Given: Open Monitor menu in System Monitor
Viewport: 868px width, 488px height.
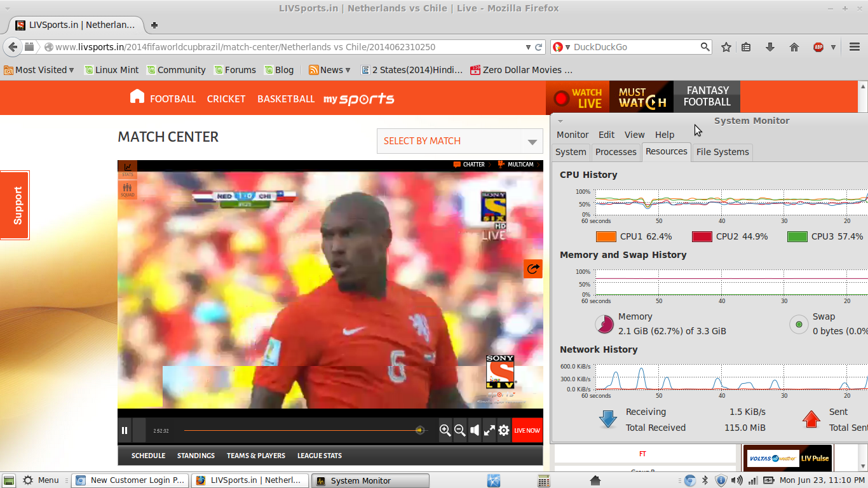Looking at the screenshot, I should coord(573,135).
